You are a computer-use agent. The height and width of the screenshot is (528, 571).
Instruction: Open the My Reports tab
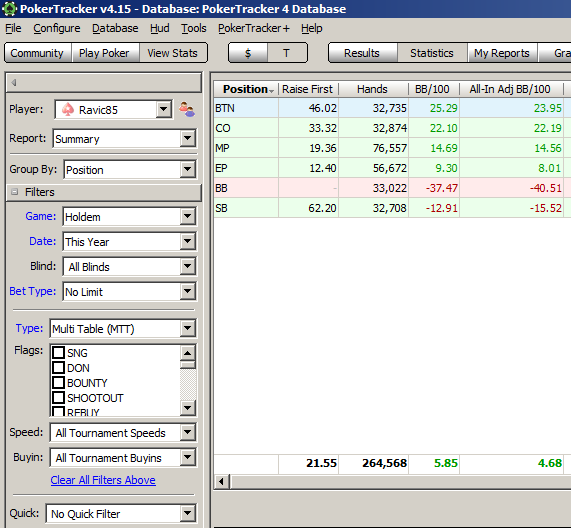502,53
